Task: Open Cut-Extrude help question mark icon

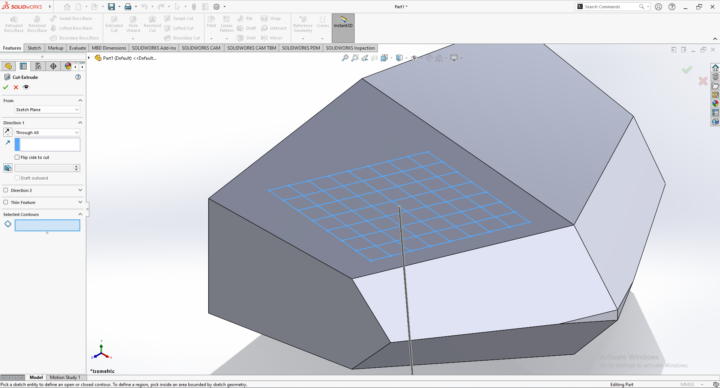Action: (x=78, y=77)
